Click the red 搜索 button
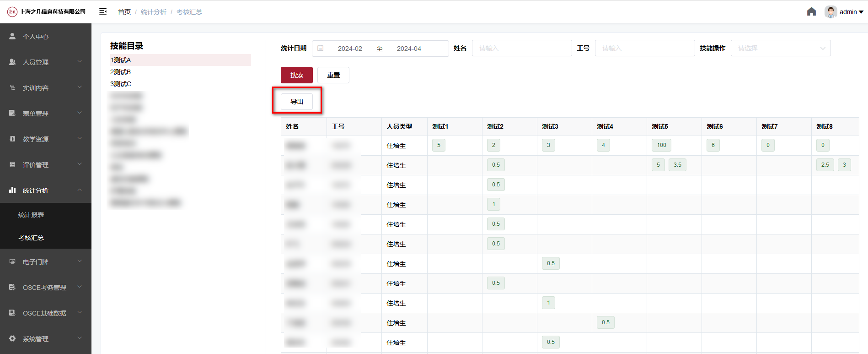 pyautogui.click(x=297, y=75)
